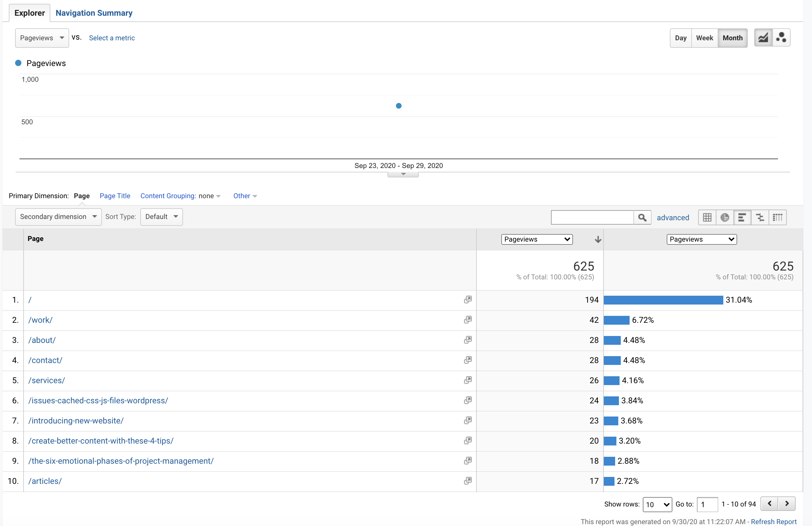
Task: Open the /contact/ page link
Action: [45, 360]
